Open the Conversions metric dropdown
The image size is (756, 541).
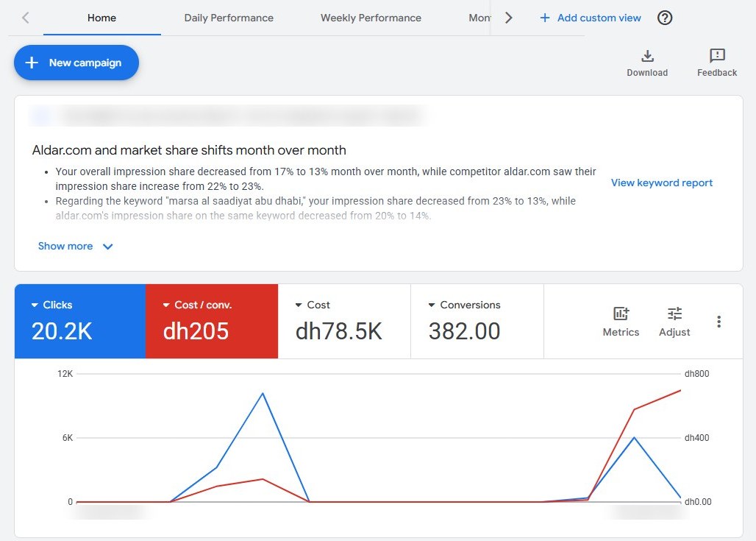[x=464, y=305]
